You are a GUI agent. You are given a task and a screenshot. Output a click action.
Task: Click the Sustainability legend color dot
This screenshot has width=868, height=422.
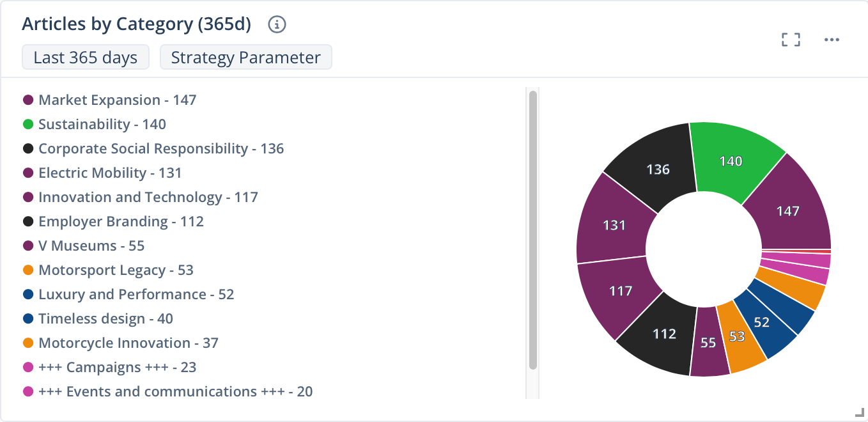pos(28,123)
